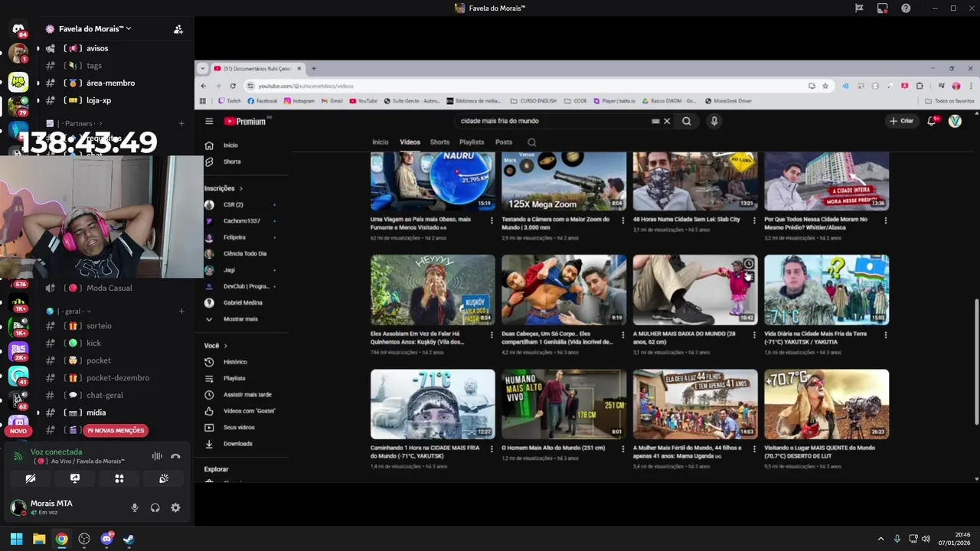Submit YouTube search with magnifier button

click(687, 121)
